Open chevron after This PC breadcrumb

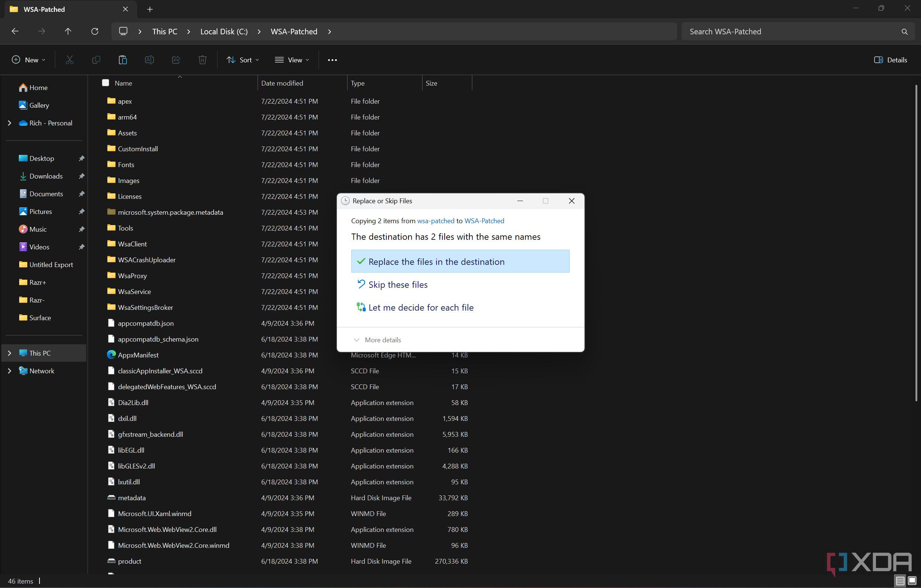[189, 32]
